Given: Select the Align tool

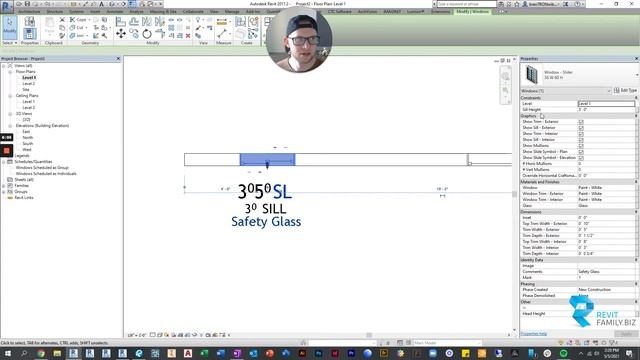Looking at the screenshot, I should pyautogui.click(x=120, y=22).
